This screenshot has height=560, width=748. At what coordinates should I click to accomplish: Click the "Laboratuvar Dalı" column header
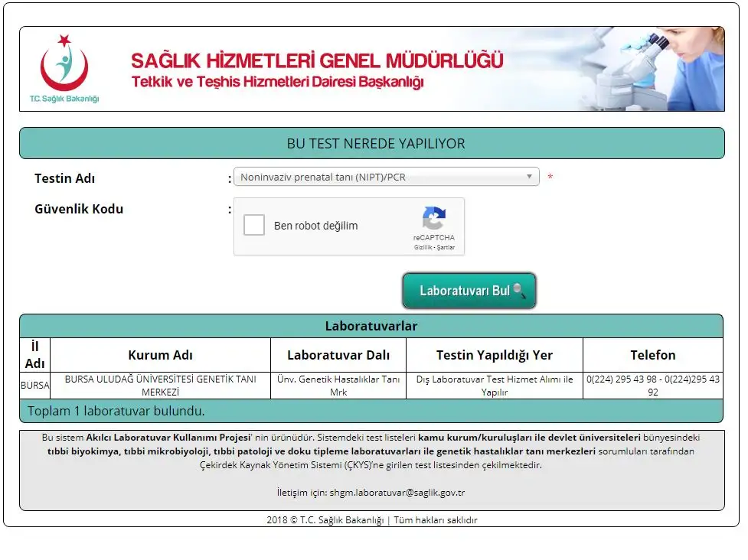click(x=338, y=355)
